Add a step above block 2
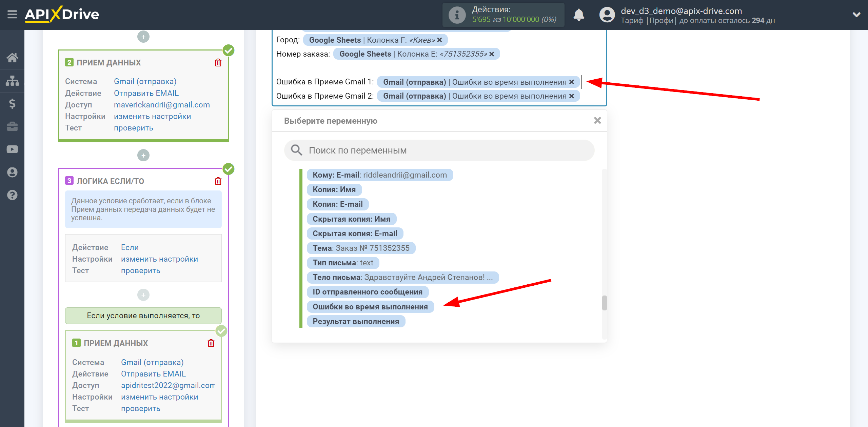The image size is (868, 427). (x=143, y=37)
